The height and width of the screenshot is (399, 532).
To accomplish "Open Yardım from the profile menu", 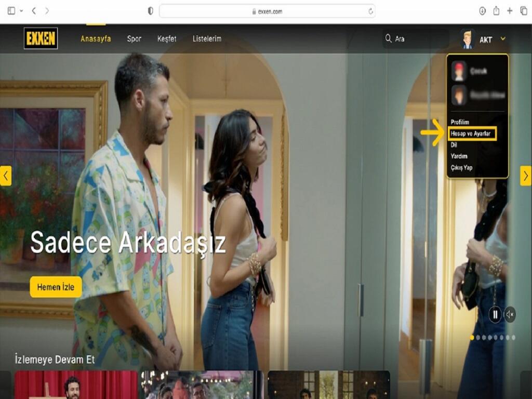I will (459, 156).
